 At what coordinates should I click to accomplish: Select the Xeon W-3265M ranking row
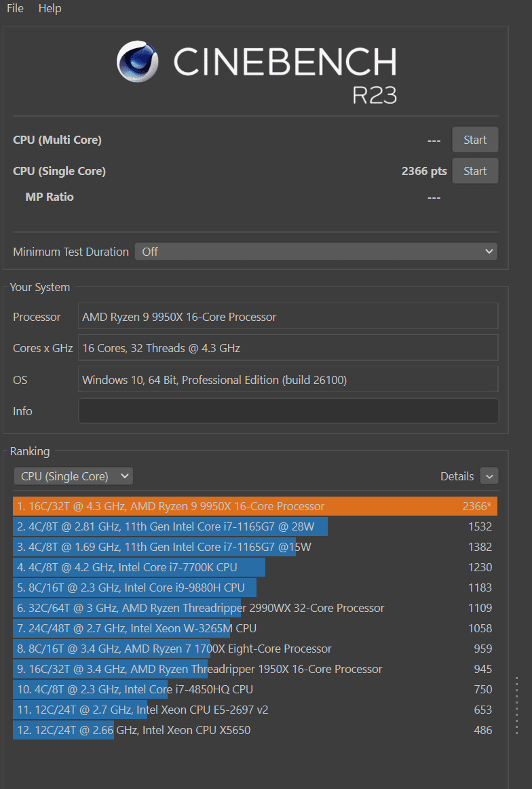click(x=255, y=628)
